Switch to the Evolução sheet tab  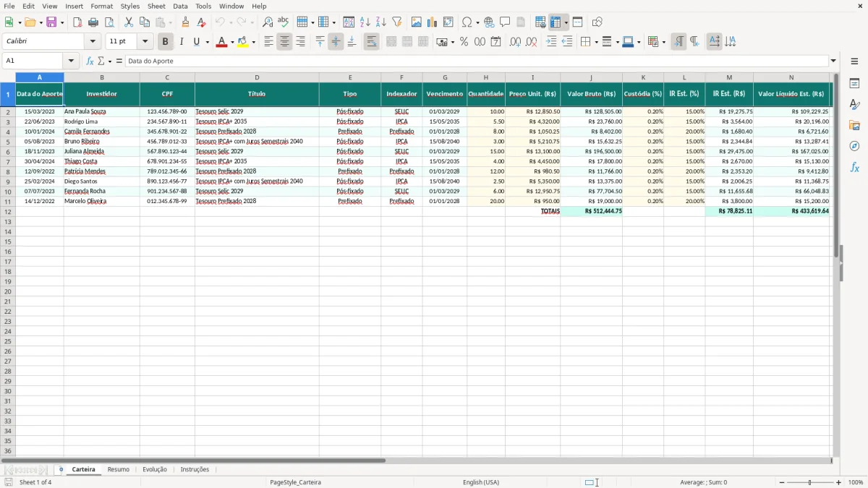tap(155, 469)
